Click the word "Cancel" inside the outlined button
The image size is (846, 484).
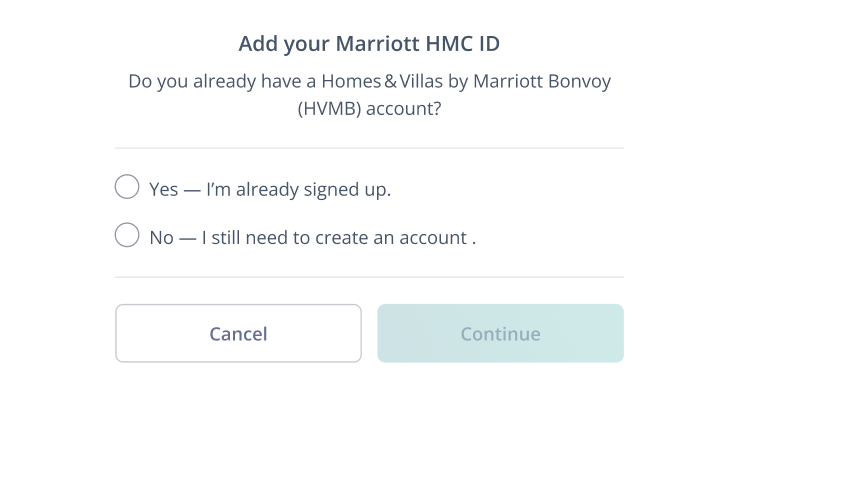(238, 334)
